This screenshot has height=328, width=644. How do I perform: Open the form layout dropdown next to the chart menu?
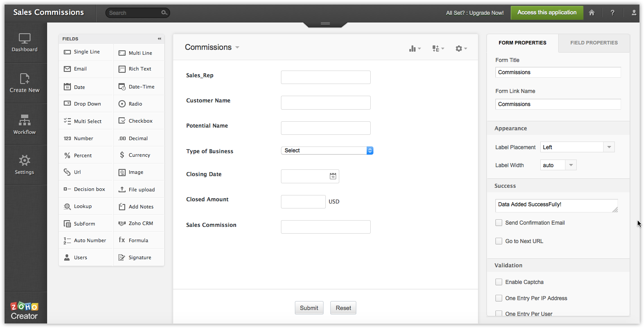pos(438,49)
